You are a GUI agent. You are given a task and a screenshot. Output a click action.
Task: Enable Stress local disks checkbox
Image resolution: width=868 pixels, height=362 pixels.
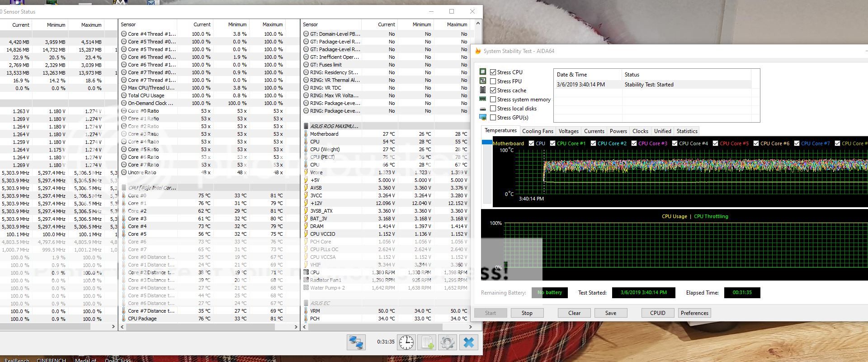pos(493,109)
